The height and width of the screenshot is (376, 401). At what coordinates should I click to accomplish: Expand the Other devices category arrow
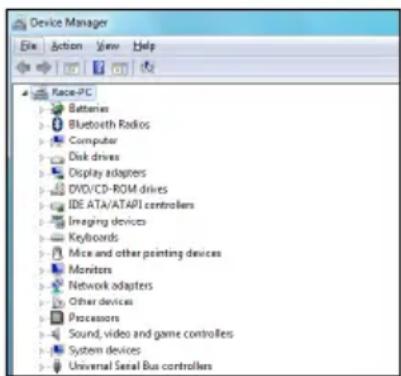click(x=41, y=303)
